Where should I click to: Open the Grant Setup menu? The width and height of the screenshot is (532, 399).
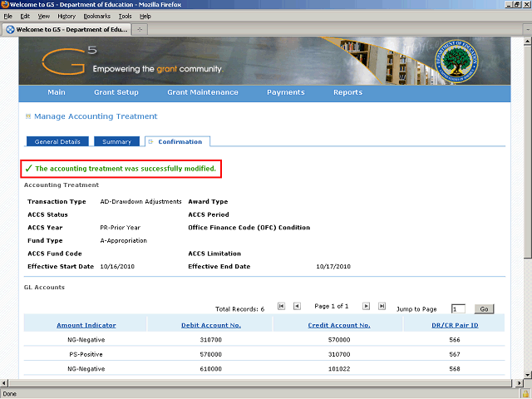point(116,92)
